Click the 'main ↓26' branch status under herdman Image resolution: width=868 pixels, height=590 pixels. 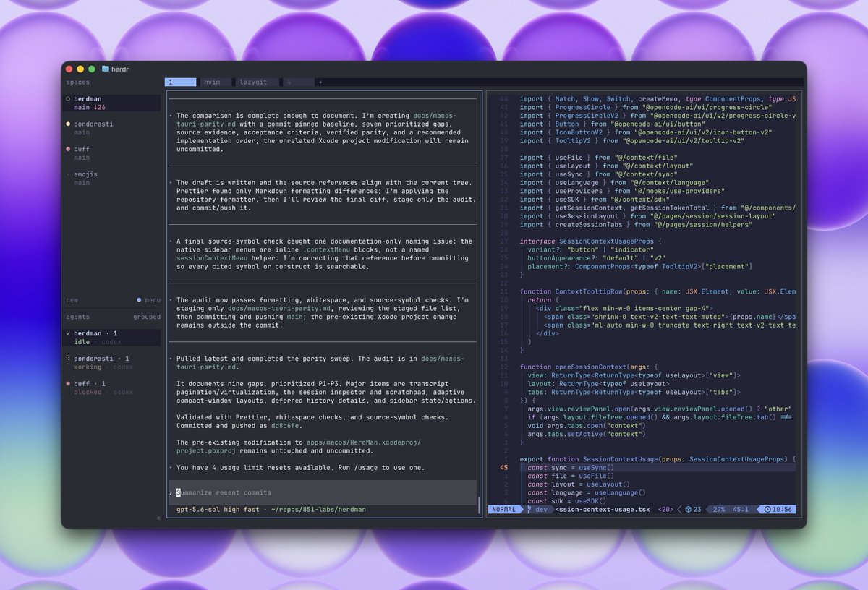coord(90,107)
